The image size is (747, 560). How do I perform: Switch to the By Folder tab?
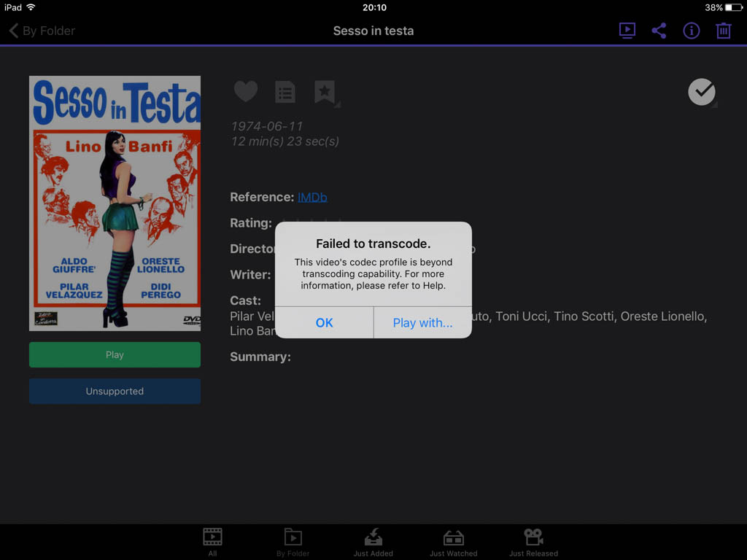[293, 542]
